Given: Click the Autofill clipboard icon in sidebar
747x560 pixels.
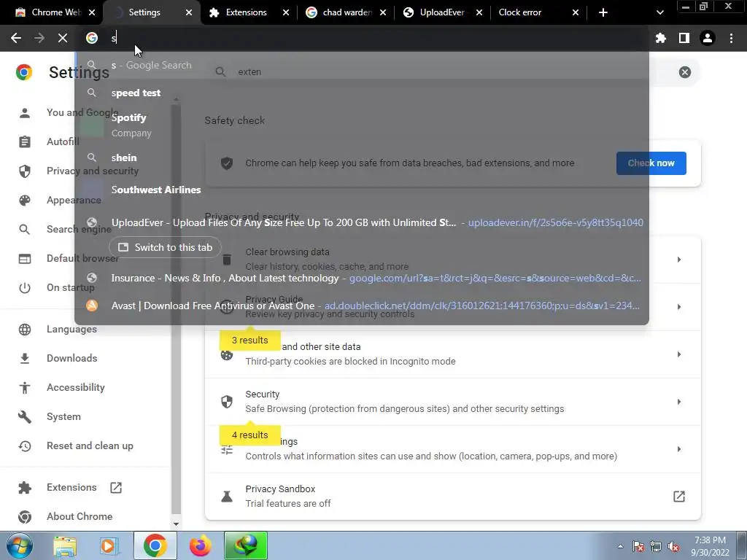Looking at the screenshot, I should click(25, 142).
